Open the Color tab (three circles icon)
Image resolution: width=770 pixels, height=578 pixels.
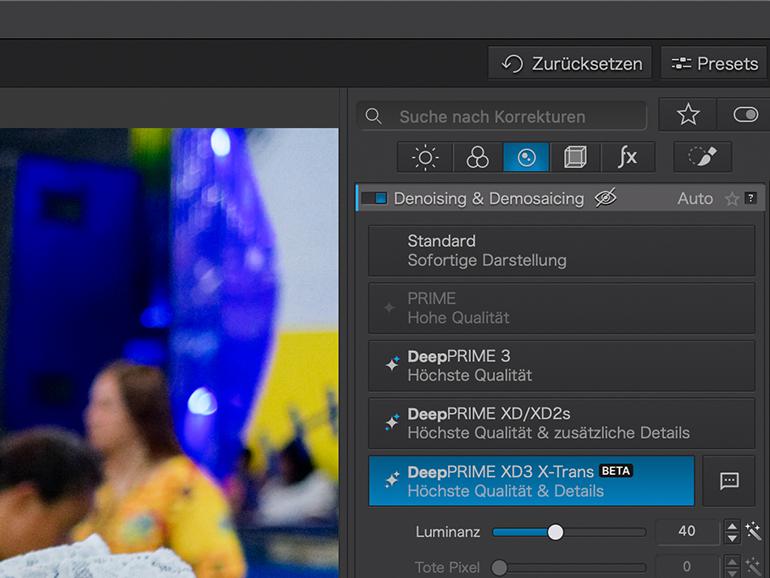tap(477, 157)
